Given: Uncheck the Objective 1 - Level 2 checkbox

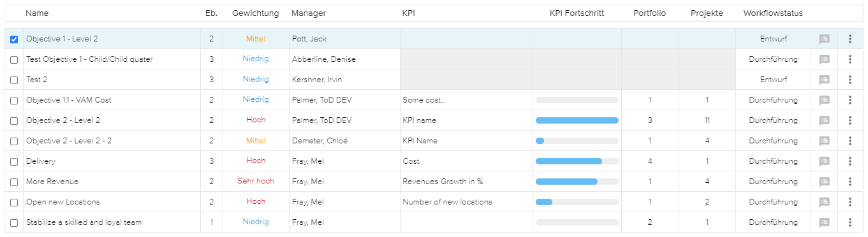Looking at the screenshot, I should pyautogui.click(x=14, y=39).
